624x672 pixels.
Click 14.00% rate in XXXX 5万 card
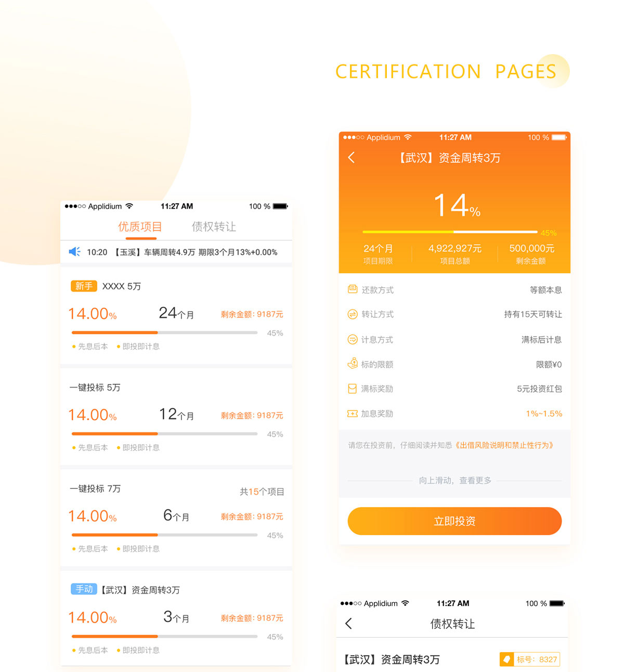click(x=93, y=314)
